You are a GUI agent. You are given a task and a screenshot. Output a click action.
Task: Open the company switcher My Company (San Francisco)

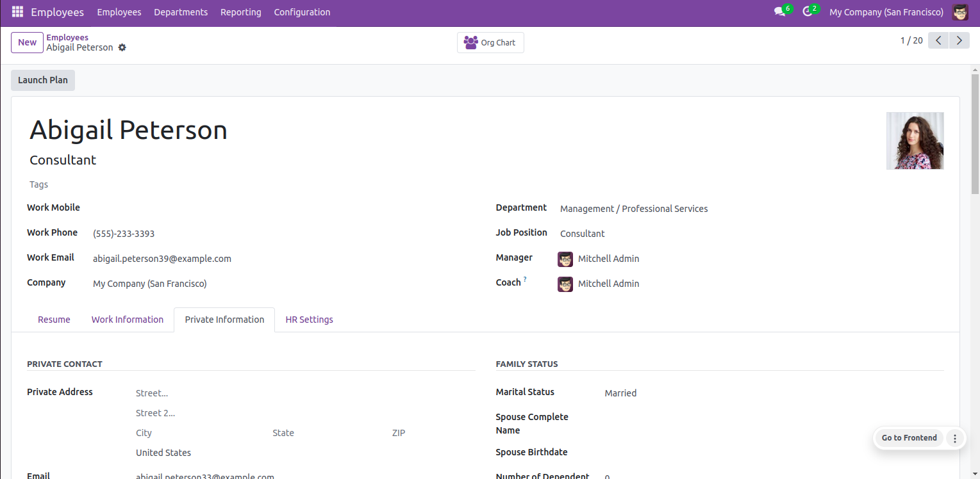click(886, 12)
